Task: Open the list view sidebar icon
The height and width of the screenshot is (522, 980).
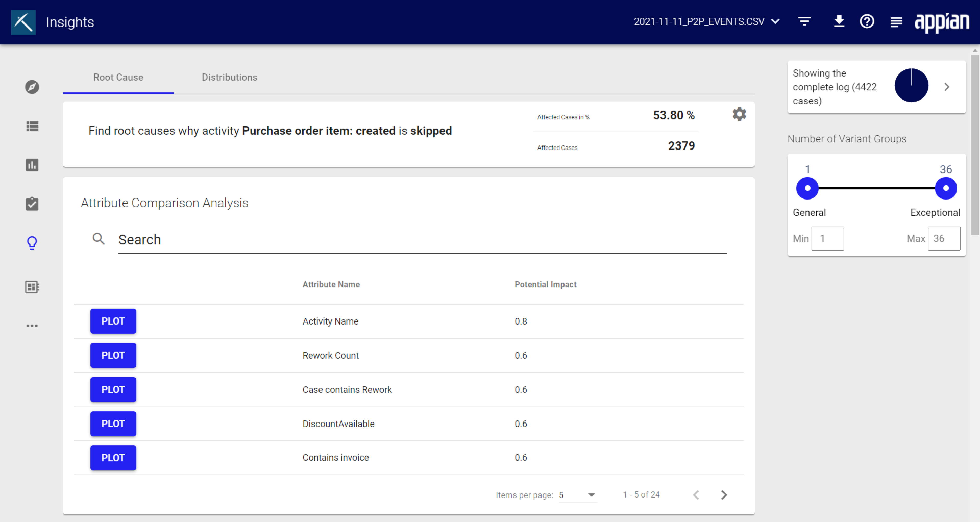Action: (32, 126)
